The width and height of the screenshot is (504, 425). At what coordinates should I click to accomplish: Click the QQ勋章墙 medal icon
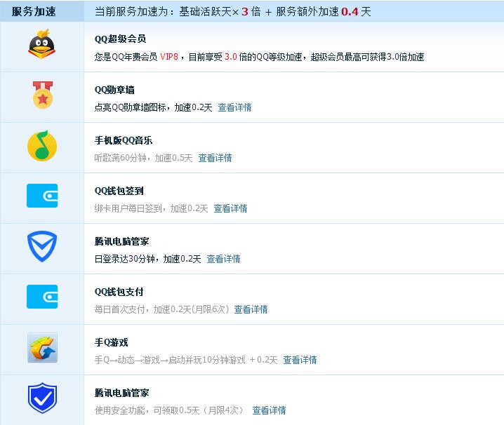42,95
